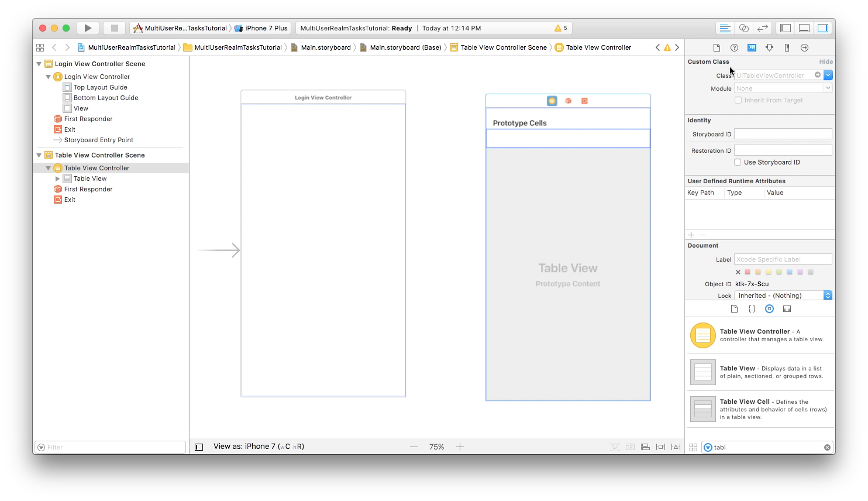Toggle the Debug area visibility
Viewport: 868px width, 501px height.
804,28
